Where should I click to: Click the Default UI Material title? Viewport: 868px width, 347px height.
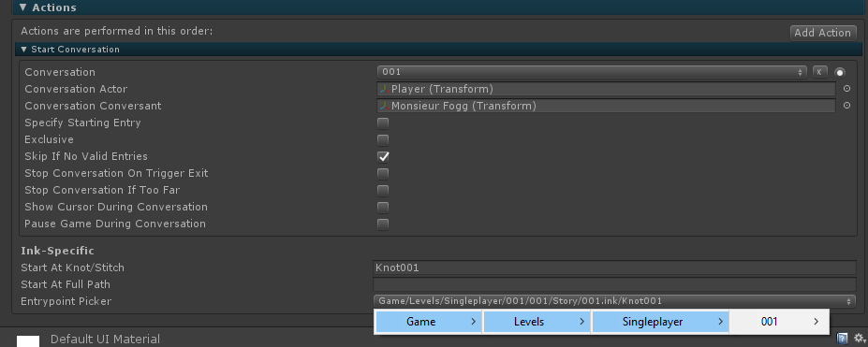[x=105, y=339]
